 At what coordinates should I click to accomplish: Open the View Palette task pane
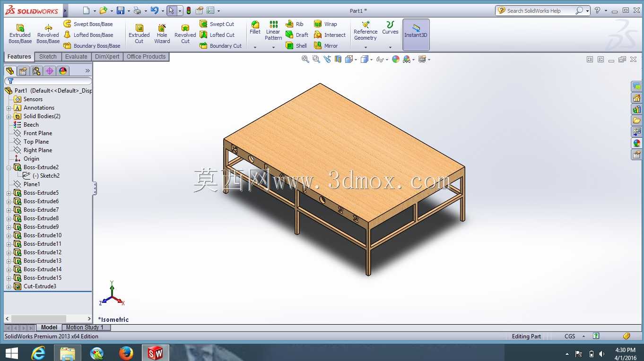pos(636,132)
